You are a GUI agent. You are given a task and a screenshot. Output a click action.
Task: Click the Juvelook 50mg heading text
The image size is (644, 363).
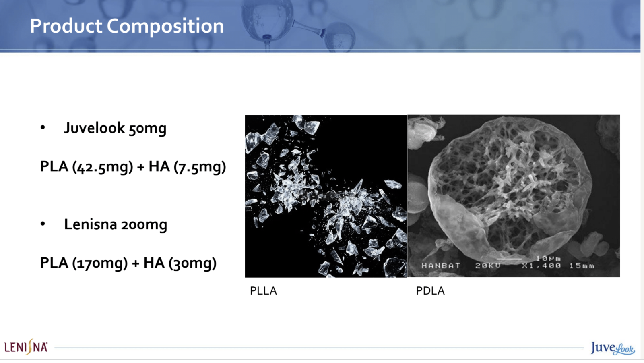click(x=115, y=128)
